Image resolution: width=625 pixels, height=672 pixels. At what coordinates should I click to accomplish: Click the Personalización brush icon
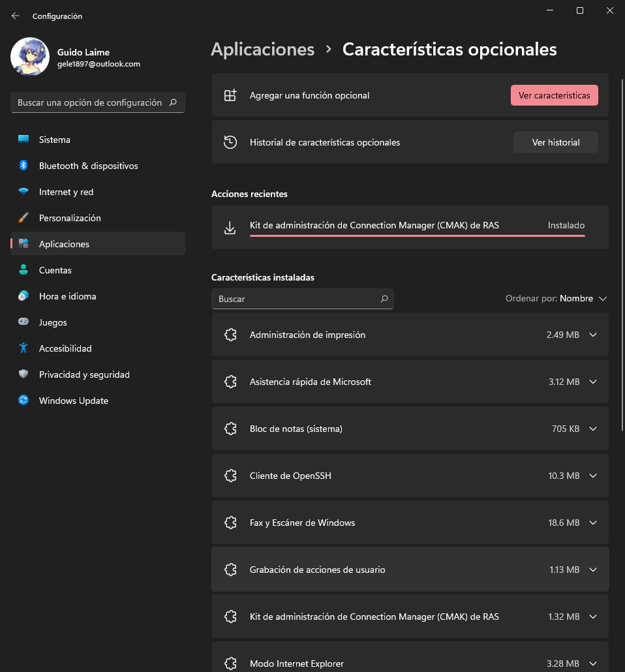(23, 218)
